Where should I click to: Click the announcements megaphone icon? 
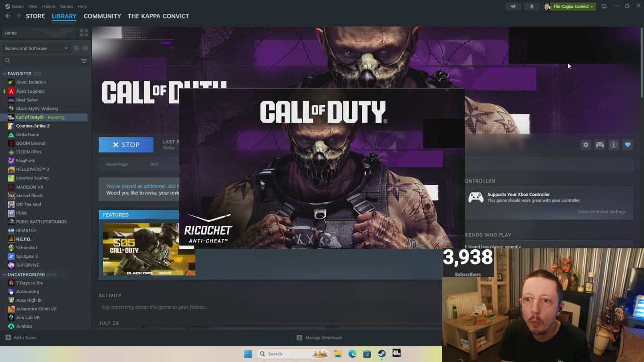click(513, 6)
